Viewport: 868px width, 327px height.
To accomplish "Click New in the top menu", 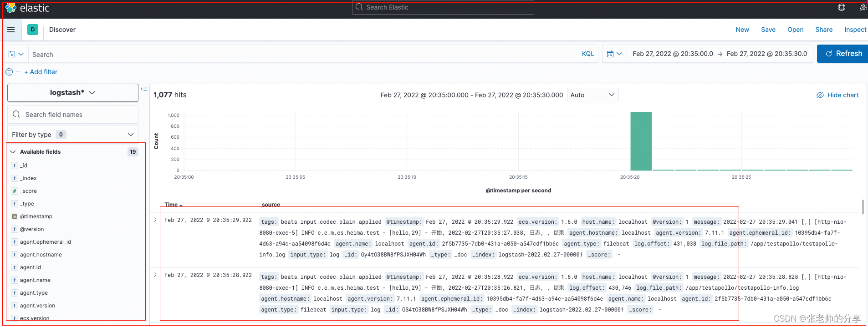I will (x=742, y=30).
